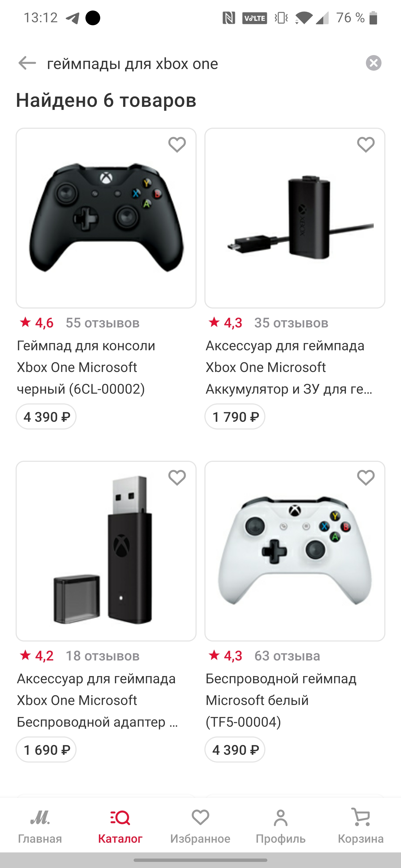
Task: Add white Microsoft gamepad to favorites
Action: coord(366,477)
